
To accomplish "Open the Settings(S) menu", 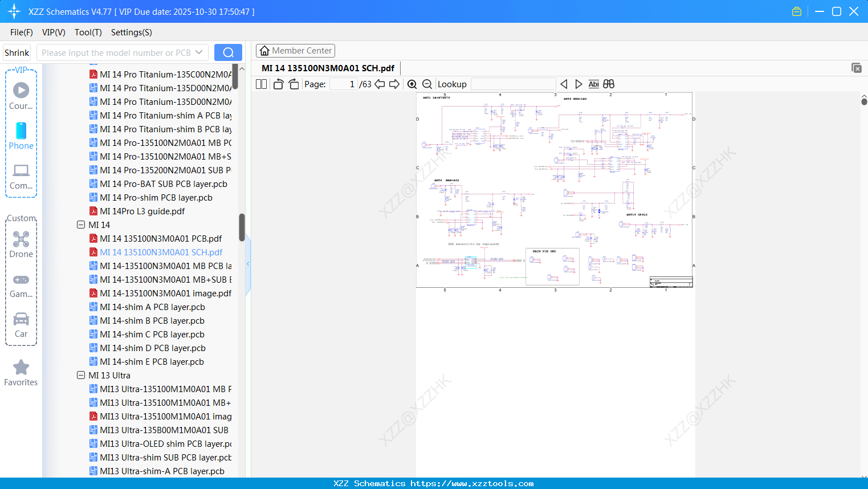I will [132, 32].
